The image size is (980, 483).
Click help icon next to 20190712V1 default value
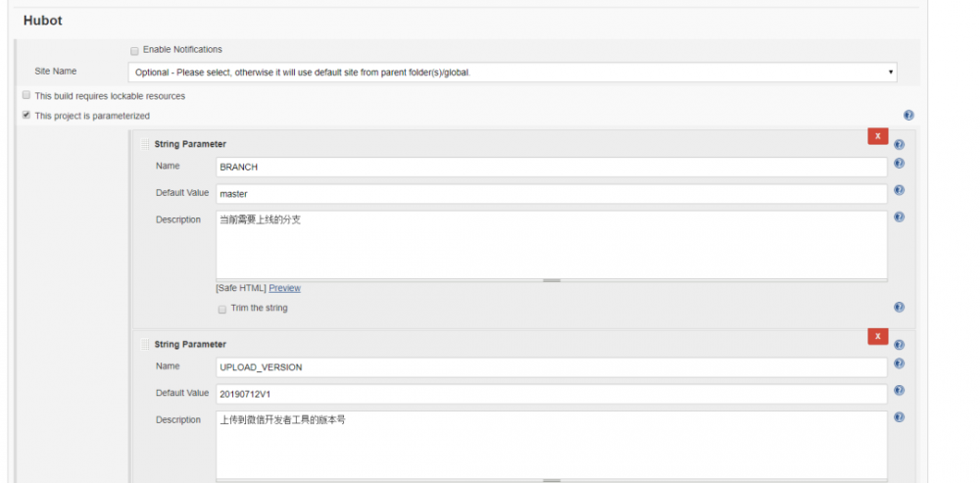900,391
